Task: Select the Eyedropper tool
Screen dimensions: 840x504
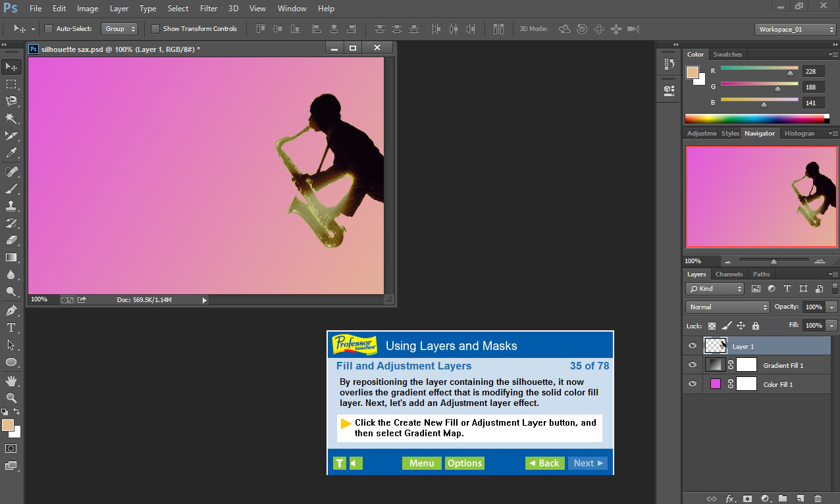Action: [x=11, y=152]
